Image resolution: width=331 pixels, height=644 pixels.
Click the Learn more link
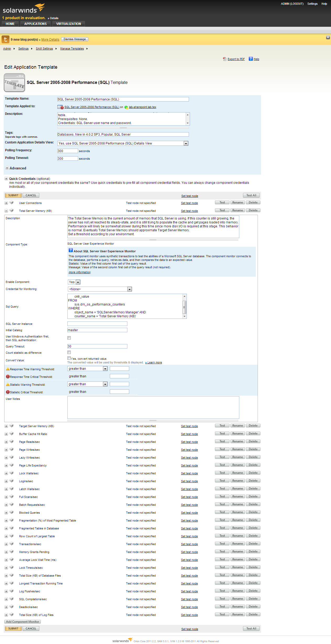(155, 362)
